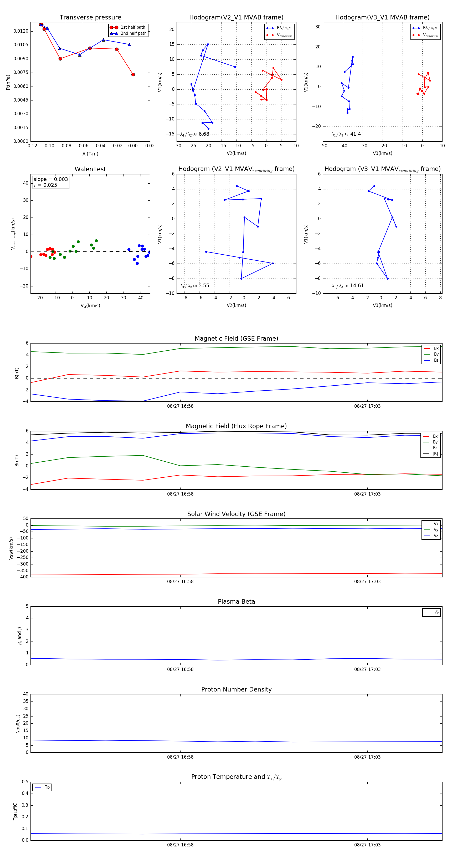Click the '08/27 17:03' tick label under temperature plot

click(367, 845)
